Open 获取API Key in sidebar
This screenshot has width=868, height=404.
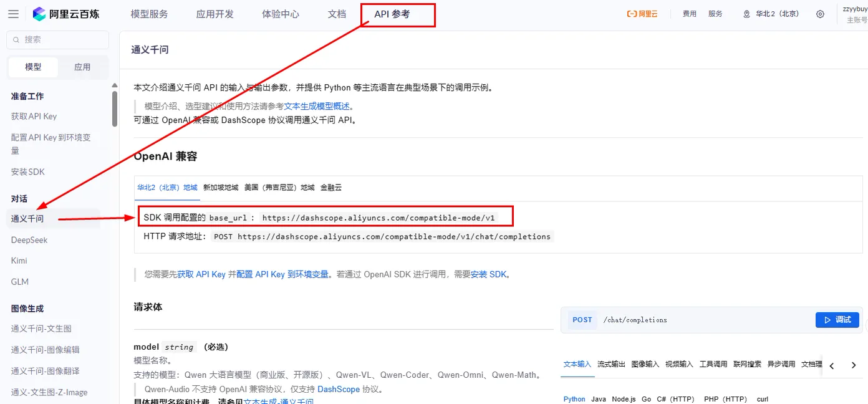(34, 116)
